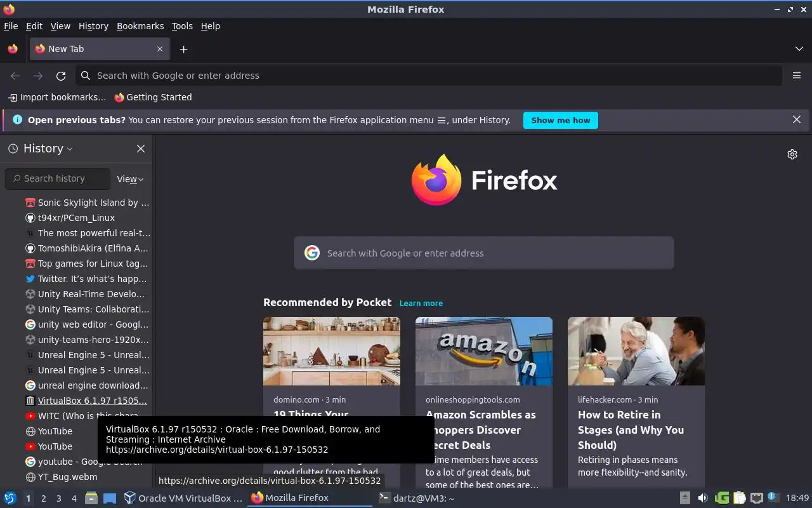This screenshot has height=508, width=812.
Task: Click the 18:49 taskbar clock
Action: click(x=797, y=498)
